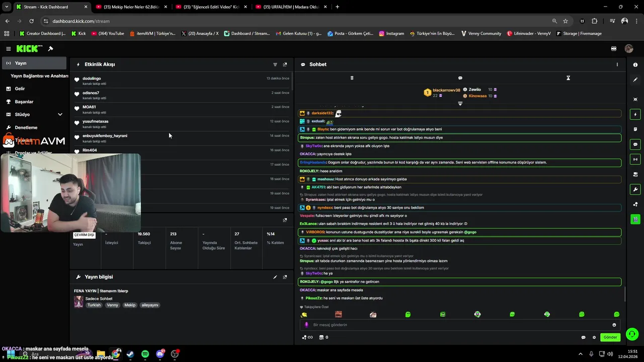Open Yayın Bağlantısı ve Anahtarı page

click(39, 76)
